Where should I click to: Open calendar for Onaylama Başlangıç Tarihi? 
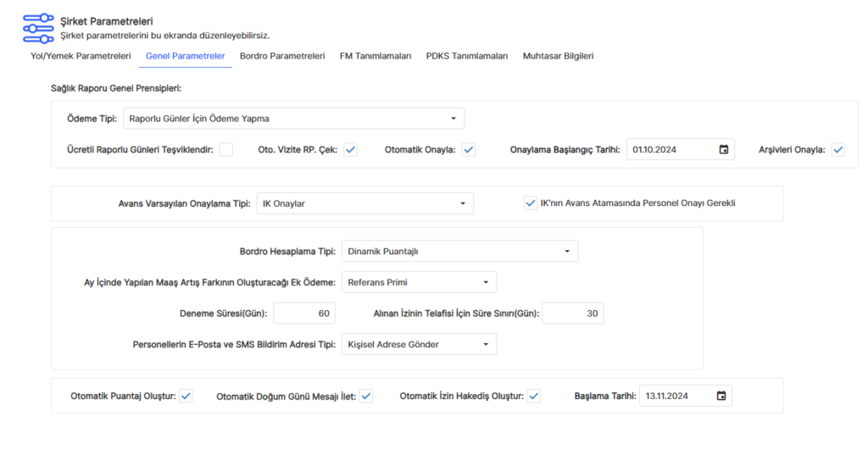tap(723, 150)
